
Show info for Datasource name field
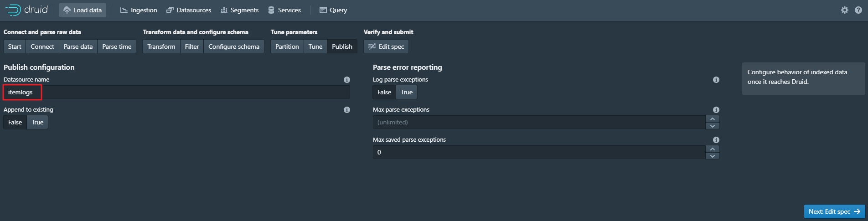tap(347, 80)
